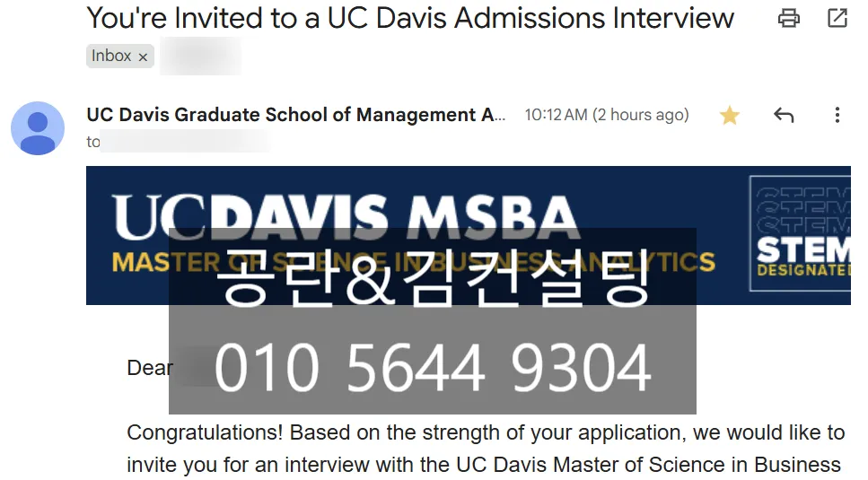Click the Inbox label chip
868x480 pixels.
click(x=111, y=56)
